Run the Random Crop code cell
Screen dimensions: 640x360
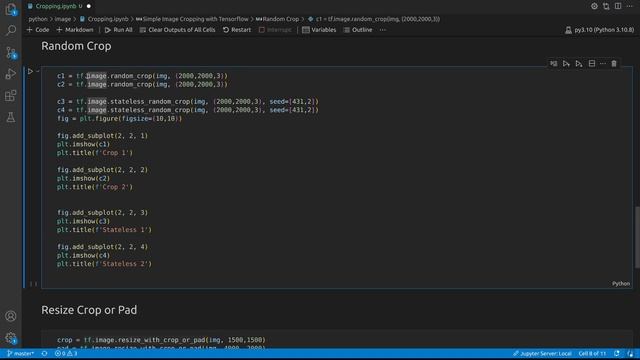pos(30,71)
